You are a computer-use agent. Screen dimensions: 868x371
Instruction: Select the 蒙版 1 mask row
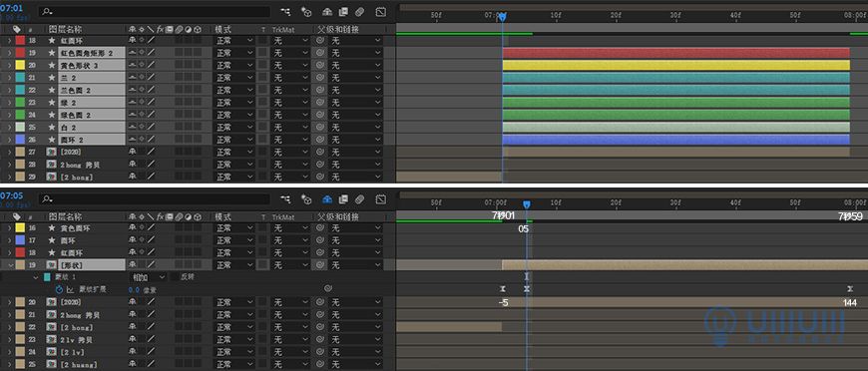tap(65, 277)
